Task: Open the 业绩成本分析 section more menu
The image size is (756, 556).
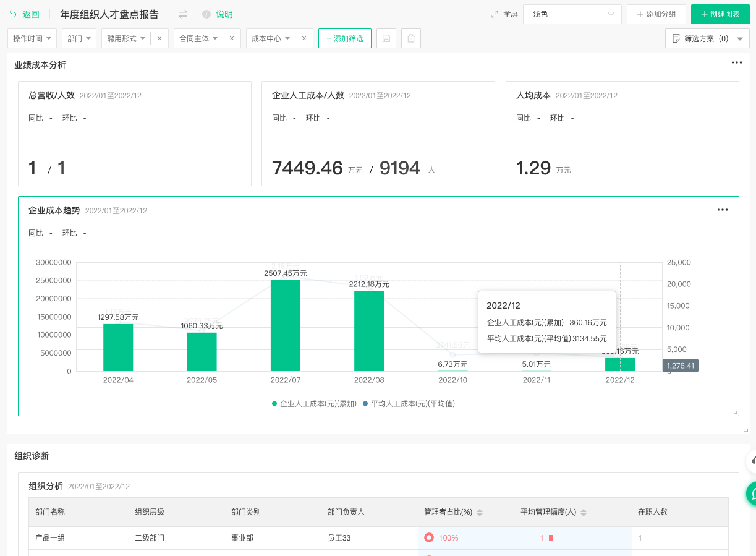Action: (x=737, y=62)
